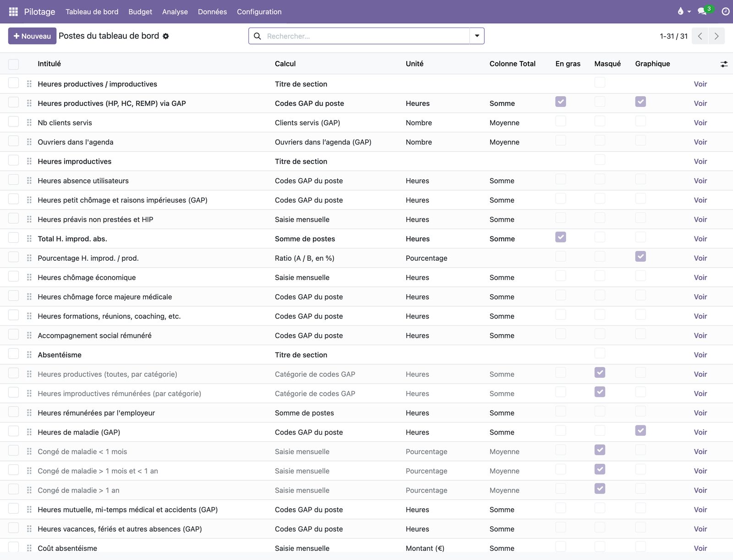Open the droplet debug dropdown
733x560 pixels.
coord(684,11)
